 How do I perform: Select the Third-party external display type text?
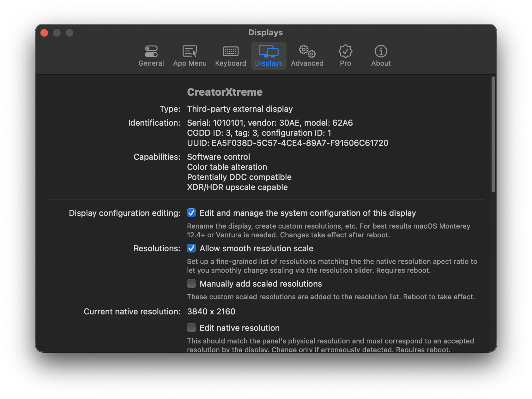tap(240, 109)
